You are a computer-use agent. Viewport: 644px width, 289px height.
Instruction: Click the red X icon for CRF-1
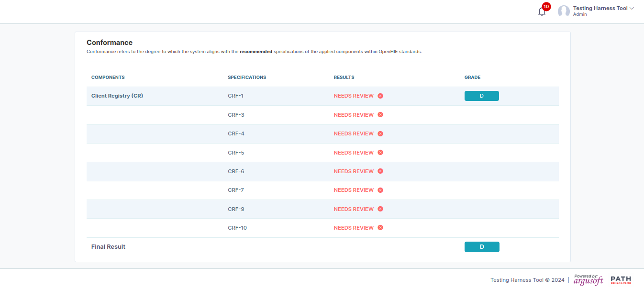[x=380, y=96]
